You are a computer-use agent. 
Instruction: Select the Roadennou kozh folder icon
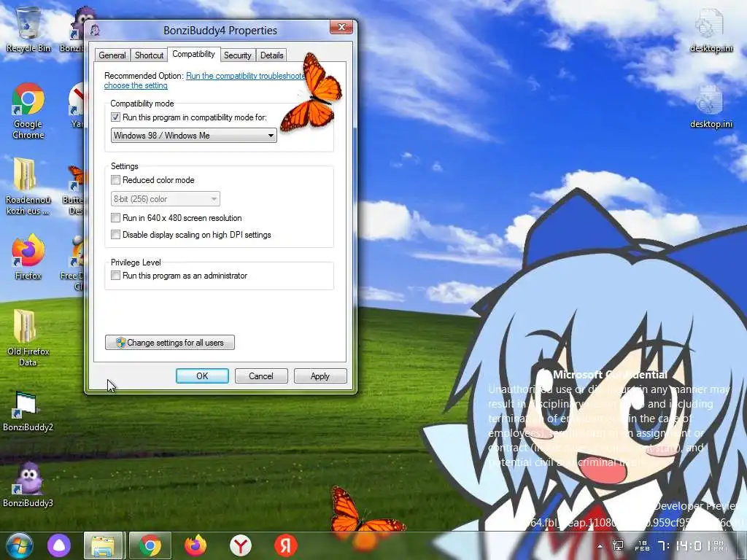pyautogui.click(x=27, y=186)
